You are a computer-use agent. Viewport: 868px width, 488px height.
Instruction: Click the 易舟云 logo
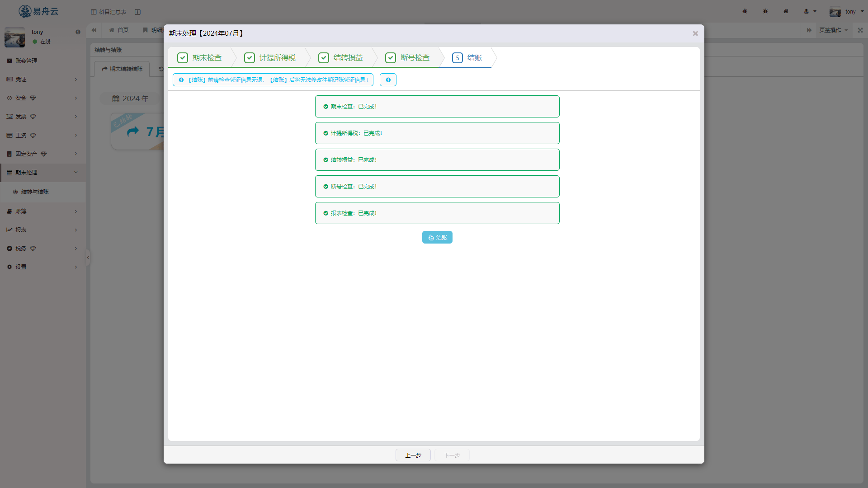38,11
